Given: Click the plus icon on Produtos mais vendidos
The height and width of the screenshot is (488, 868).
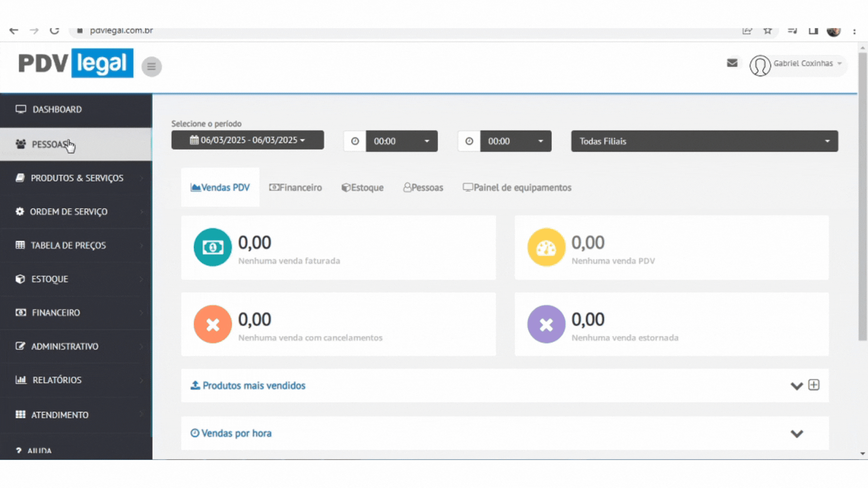Looking at the screenshot, I should click(814, 385).
